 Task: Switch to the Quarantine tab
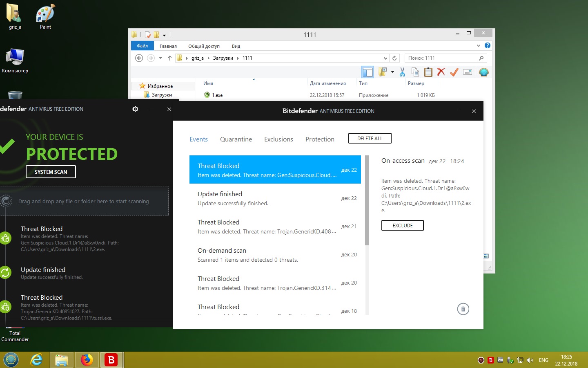click(x=236, y=139)
